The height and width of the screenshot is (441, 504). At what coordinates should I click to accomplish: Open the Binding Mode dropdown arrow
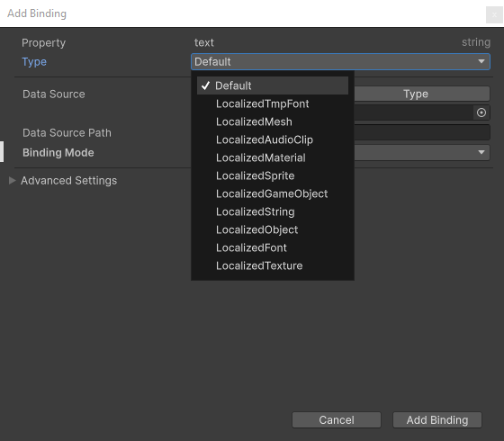point(481,152)
